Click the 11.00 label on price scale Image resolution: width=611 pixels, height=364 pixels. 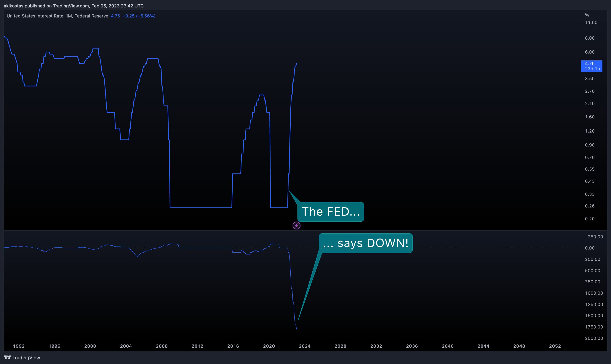591,22
